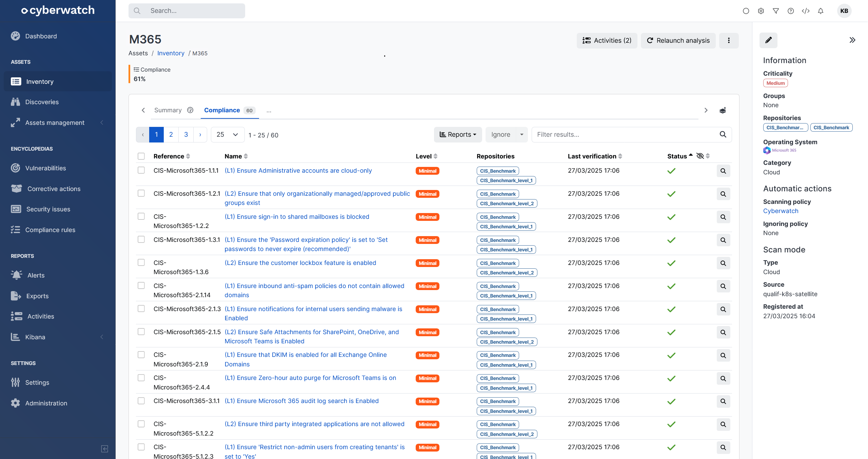
Task: Sort table by Name column
Action: click(236, 156)
